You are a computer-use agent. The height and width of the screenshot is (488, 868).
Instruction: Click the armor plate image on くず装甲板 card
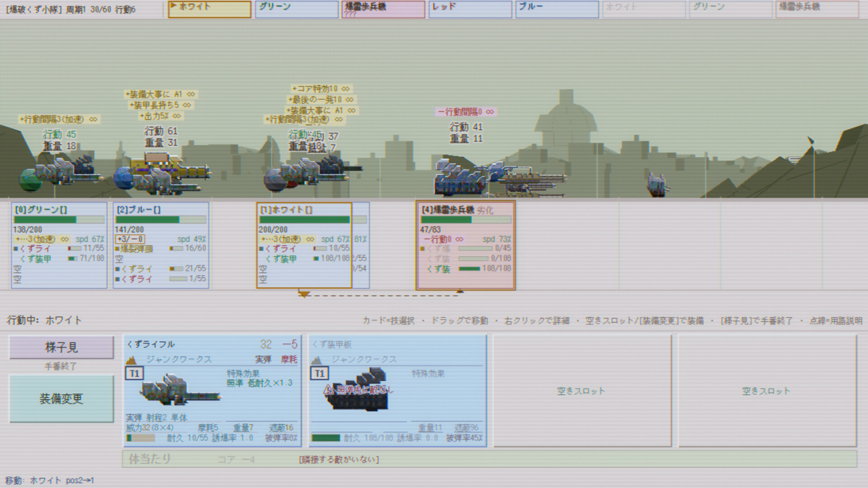(357, 389)
